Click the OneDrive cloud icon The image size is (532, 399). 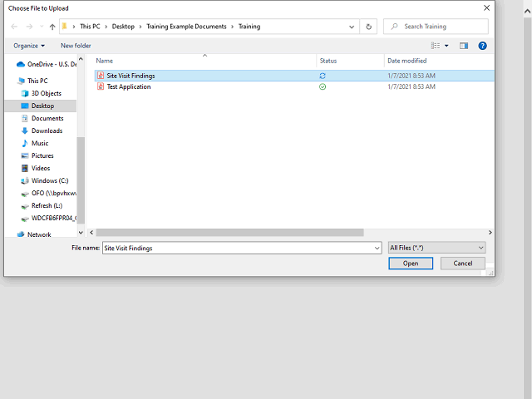[x=20, y=64]
